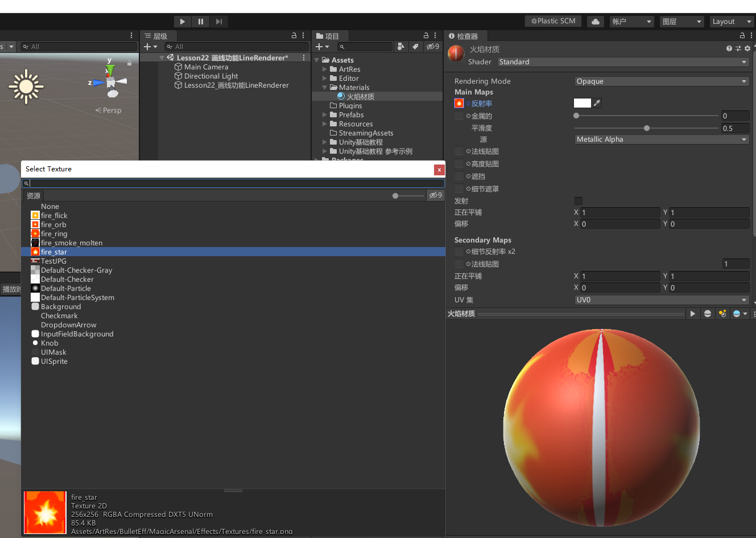756x538 pixels.
Task: Select the fire_ring texture in list
Action: pos(54,234)
